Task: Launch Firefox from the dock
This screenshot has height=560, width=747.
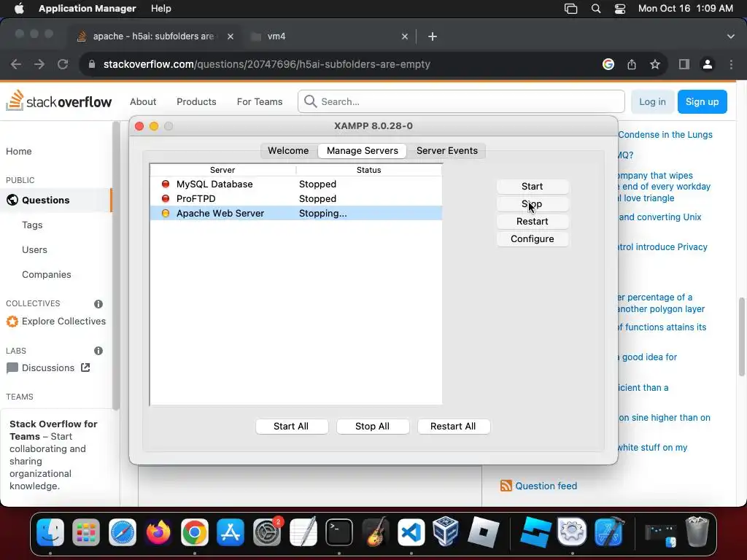Action: coord(158,532)
